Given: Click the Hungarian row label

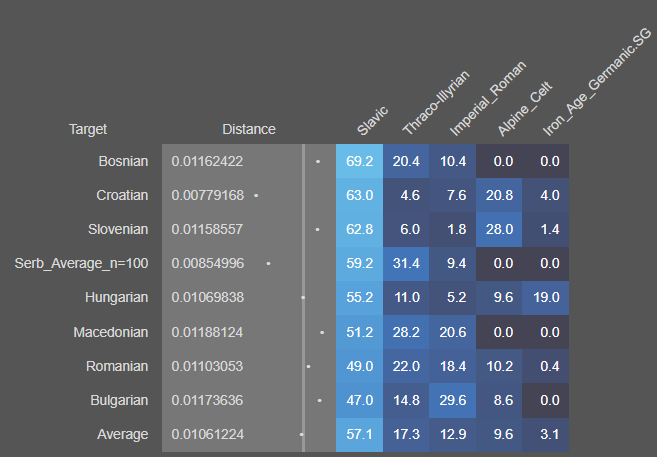Looking at the screenshot, I should (x=116, y=297).
